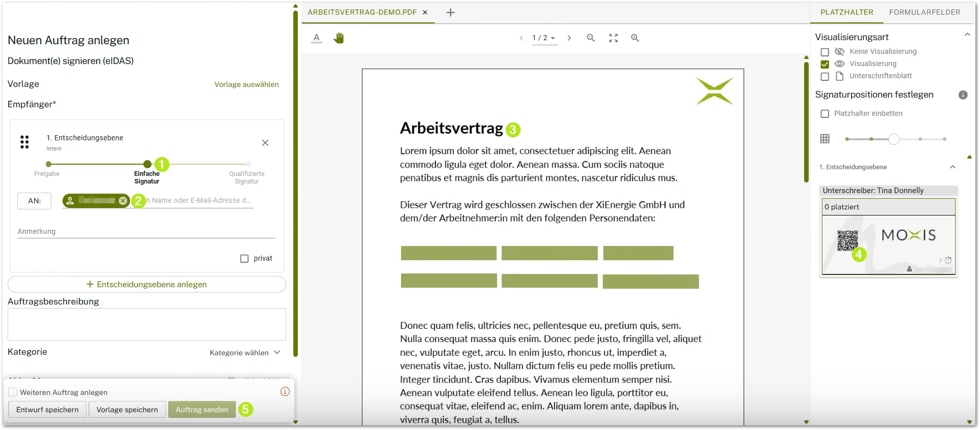Close the ARBEITSVERTRAG-DEMO.PDF tab

point(425,12)
